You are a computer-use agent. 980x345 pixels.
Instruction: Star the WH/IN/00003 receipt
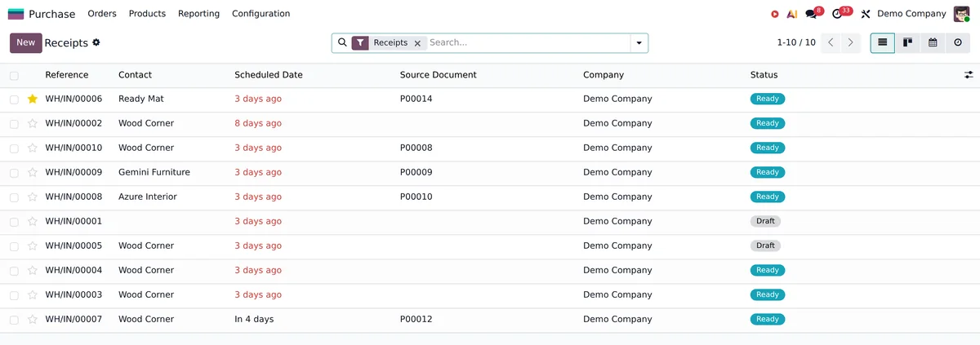point(33,294)
